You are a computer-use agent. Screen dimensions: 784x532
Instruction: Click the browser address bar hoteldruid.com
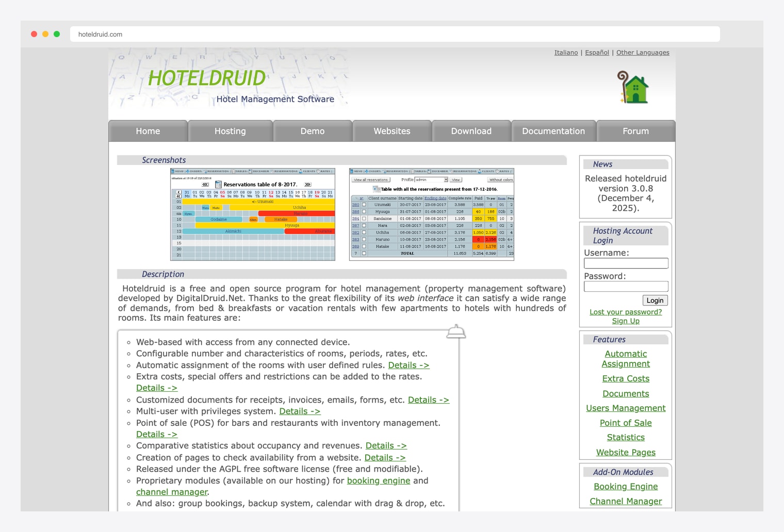click(395, 34)
